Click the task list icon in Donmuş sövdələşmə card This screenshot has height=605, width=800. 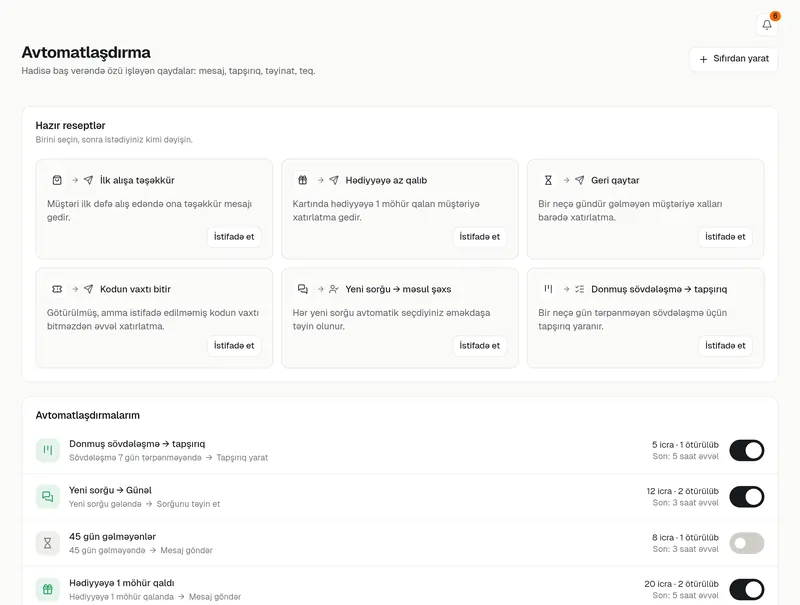point(579,289)
